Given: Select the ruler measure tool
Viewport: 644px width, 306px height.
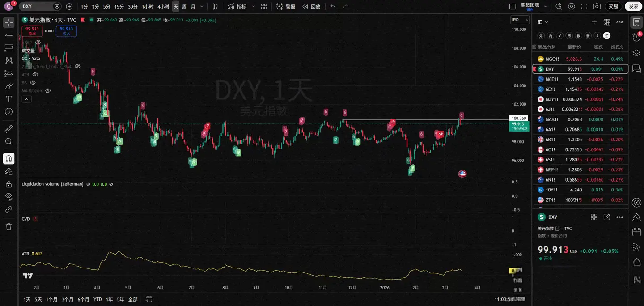Looking at the screenshot, I should click(8, 129).
